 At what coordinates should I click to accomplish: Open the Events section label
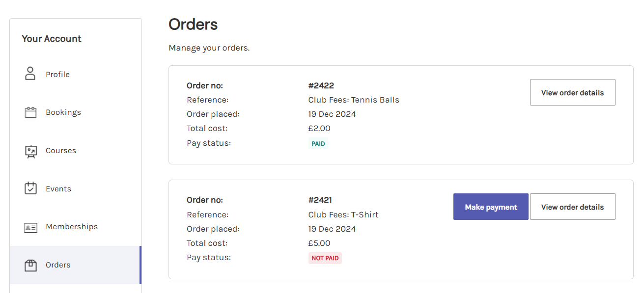click(x=58, y=189)
